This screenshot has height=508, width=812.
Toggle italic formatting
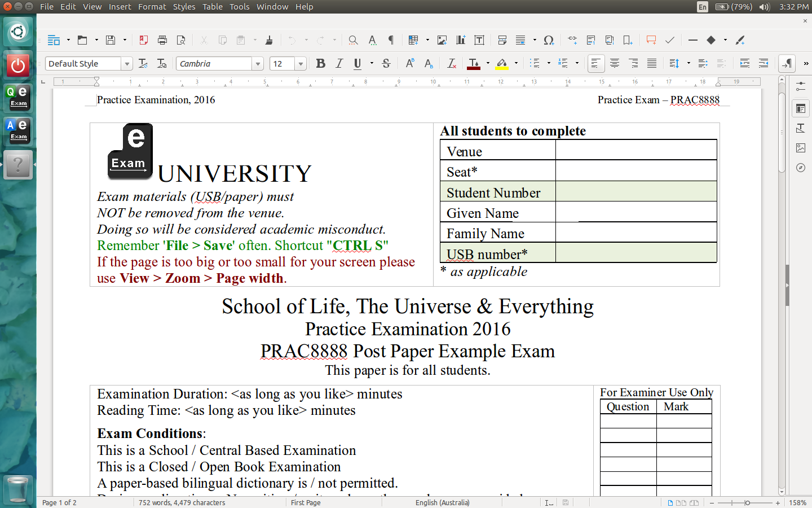[x=339, y=64]
